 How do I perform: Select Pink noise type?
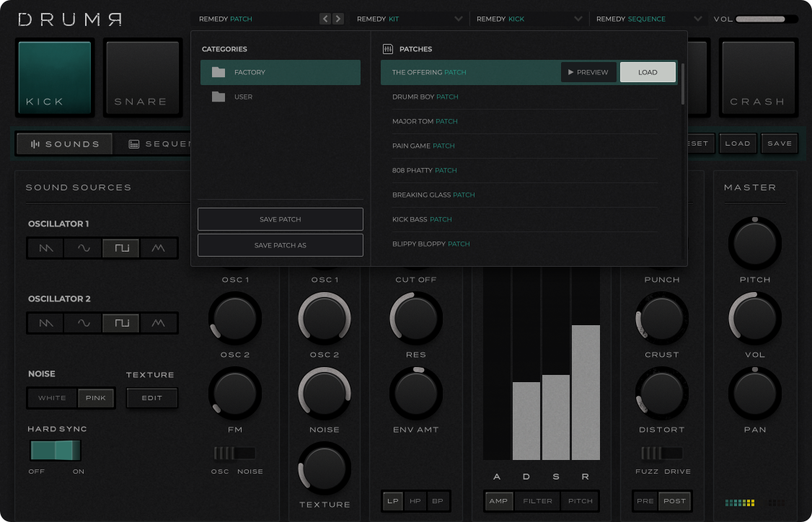coord(96,398)
